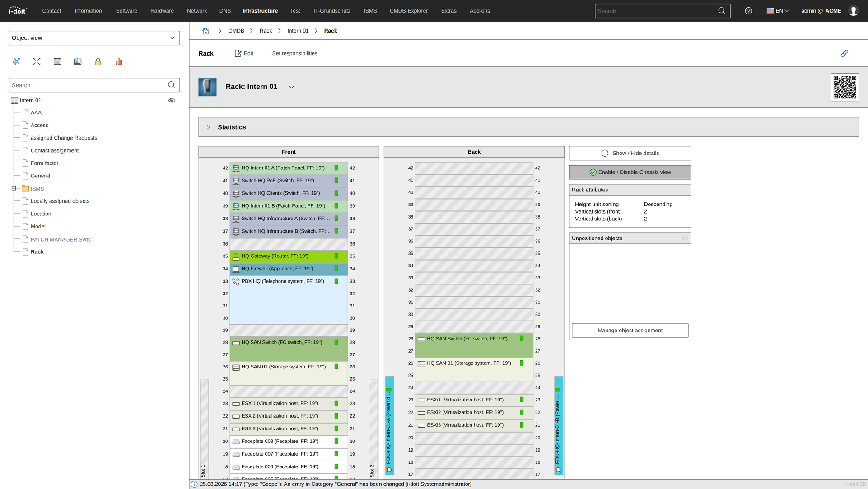Click the Intern 01 breadcrumb link
Viewport: 868px width, 489px height.
point(298,31)
